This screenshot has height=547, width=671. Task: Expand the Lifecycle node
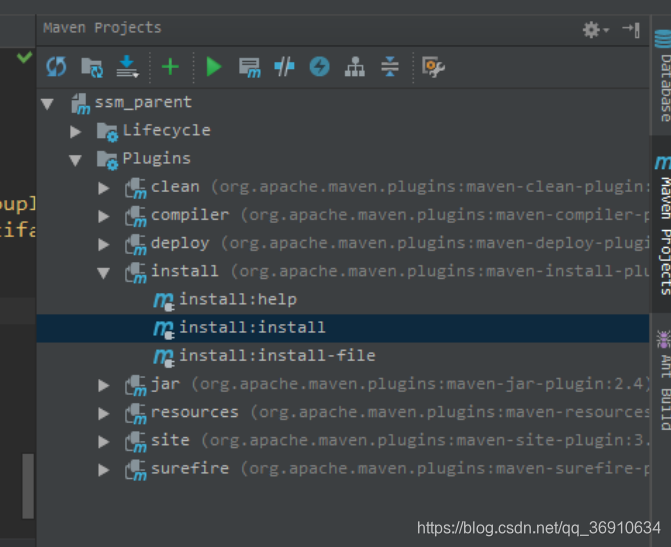click(75, 131)
